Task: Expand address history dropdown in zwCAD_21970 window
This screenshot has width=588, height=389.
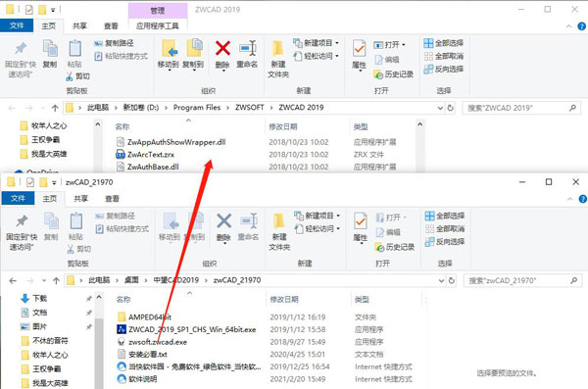Action: tap(441, 280)
